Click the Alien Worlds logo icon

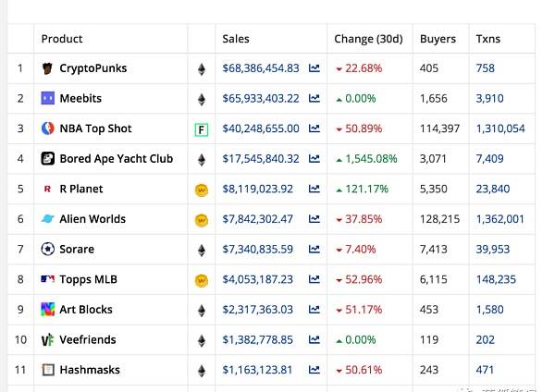click(x=47, y=219)
